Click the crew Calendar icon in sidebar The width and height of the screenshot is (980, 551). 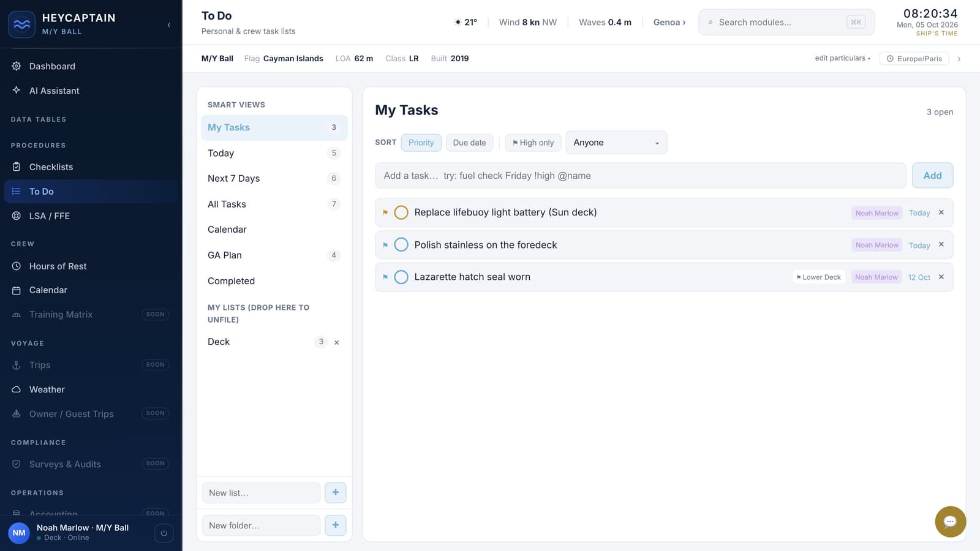[x=17, y=290]
